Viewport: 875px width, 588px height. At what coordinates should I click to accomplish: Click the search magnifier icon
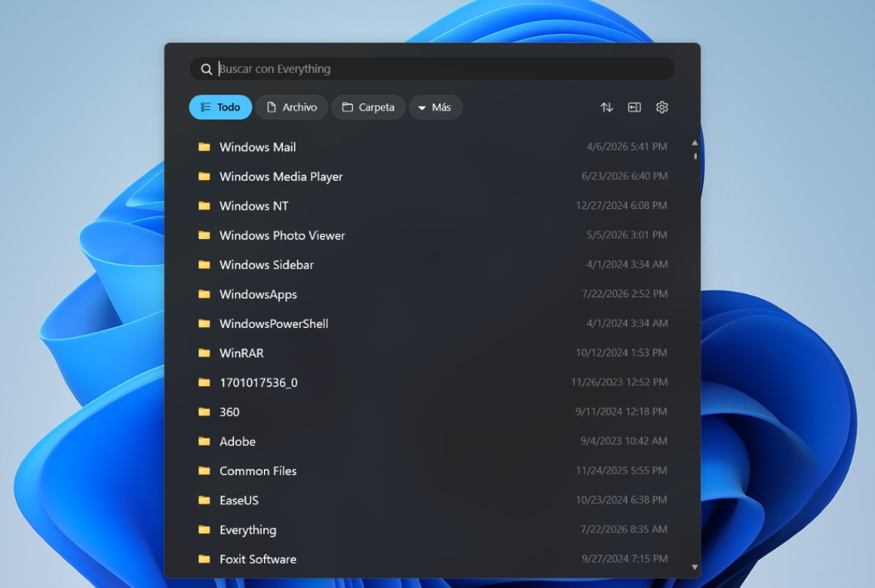[x=206, y=69]
